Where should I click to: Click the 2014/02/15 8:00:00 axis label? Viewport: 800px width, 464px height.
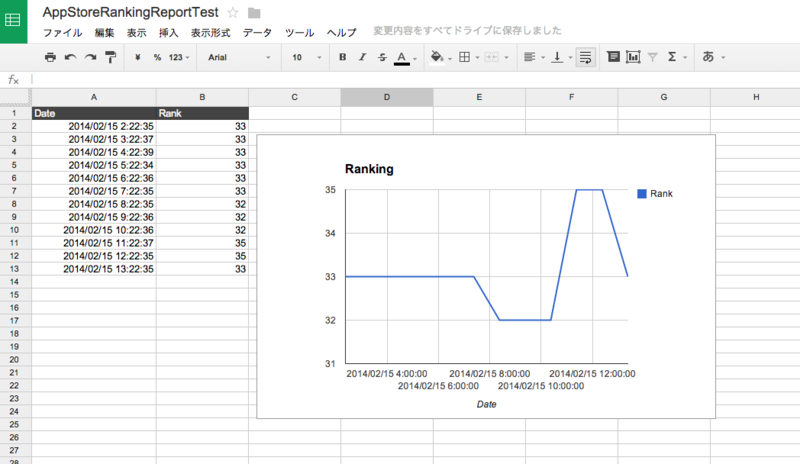tap(489, 374)
